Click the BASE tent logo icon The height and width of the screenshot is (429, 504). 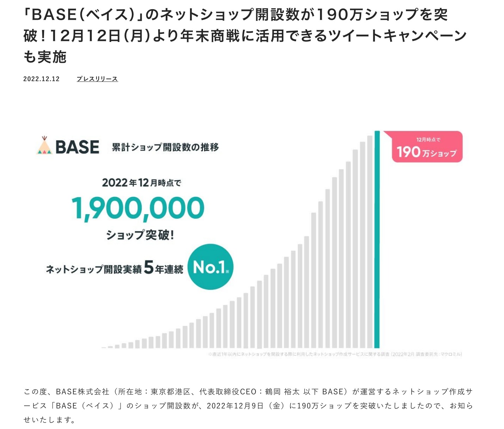[44, 146]
